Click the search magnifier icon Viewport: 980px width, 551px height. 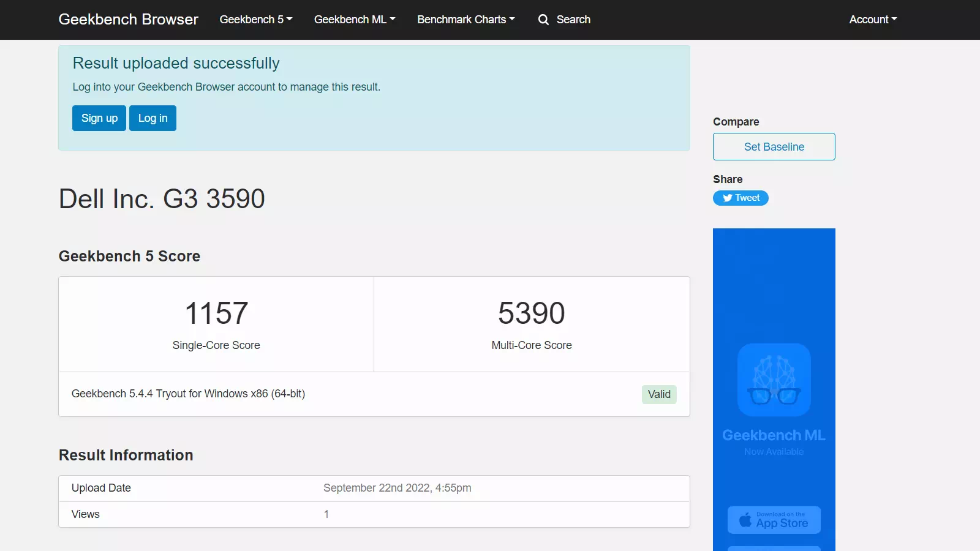(543, 20)
